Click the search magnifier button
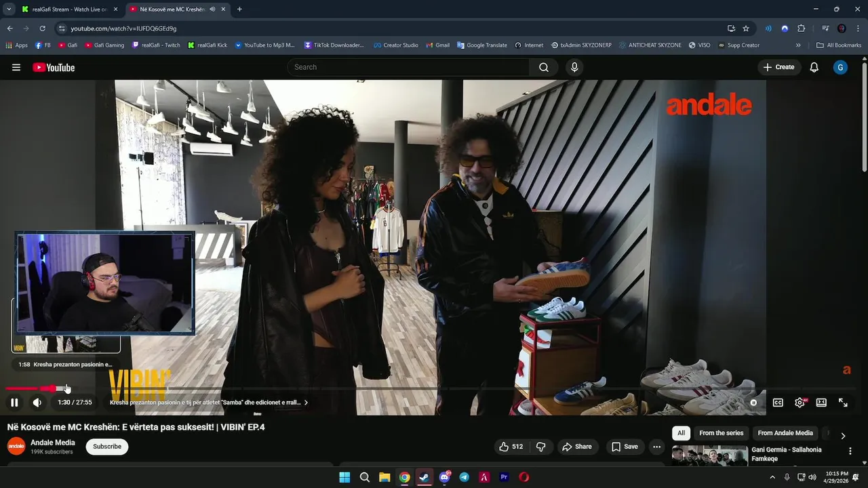868x488 pixels. 544,67
